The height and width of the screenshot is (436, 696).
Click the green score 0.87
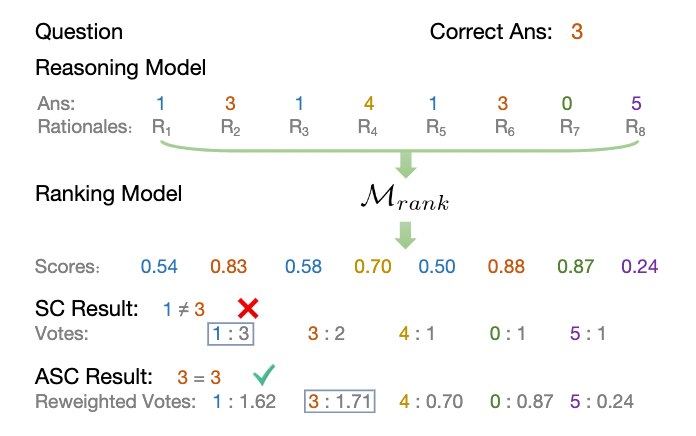tap(572, 267)
